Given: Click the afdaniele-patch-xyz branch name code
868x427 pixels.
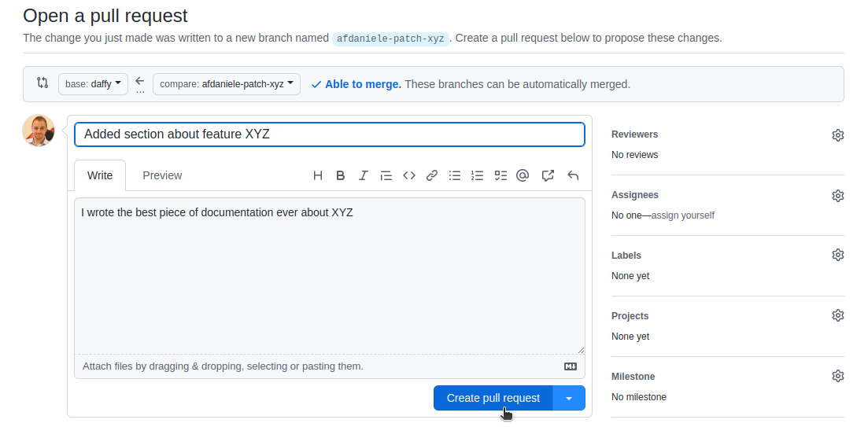Looking at the screenshot, I should pyautogui.click(x=390, y=39).
